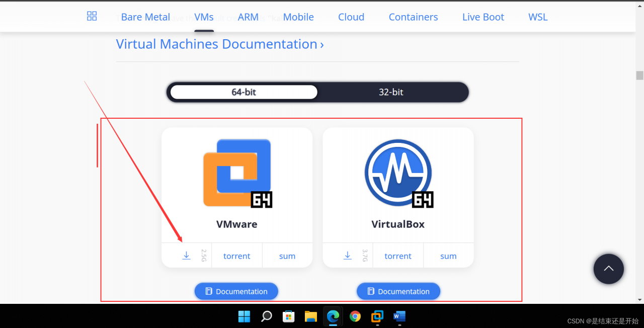Switch to the WSL tab
Screen dimensions: 644x328
(538, 17)
